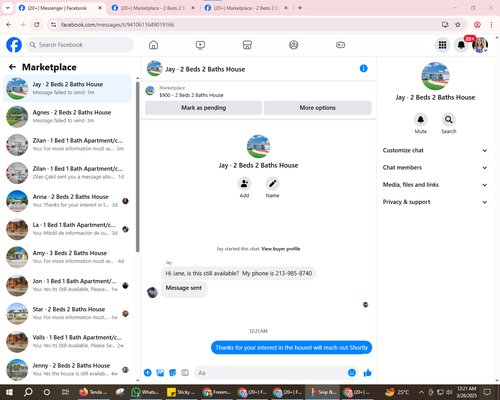Go back from Marketplace chats list
Screen dimensions: 500x400
point(12,67)
